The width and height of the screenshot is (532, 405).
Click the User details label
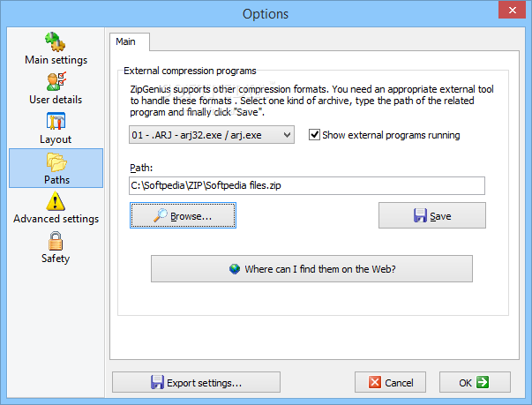point(56,100)
